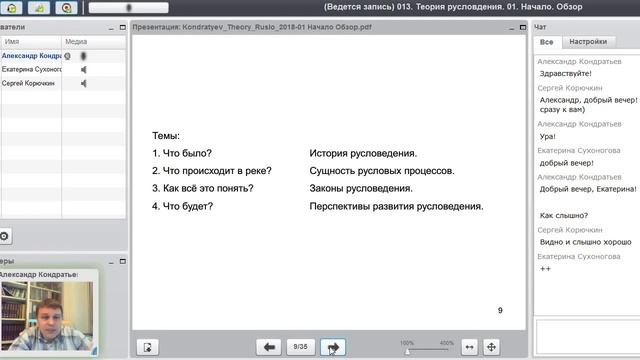Viewport: 640px width, 360px height.
Task: Click Александр Кондратьев's webcam video thumbnail
Action: coord(47,316)
